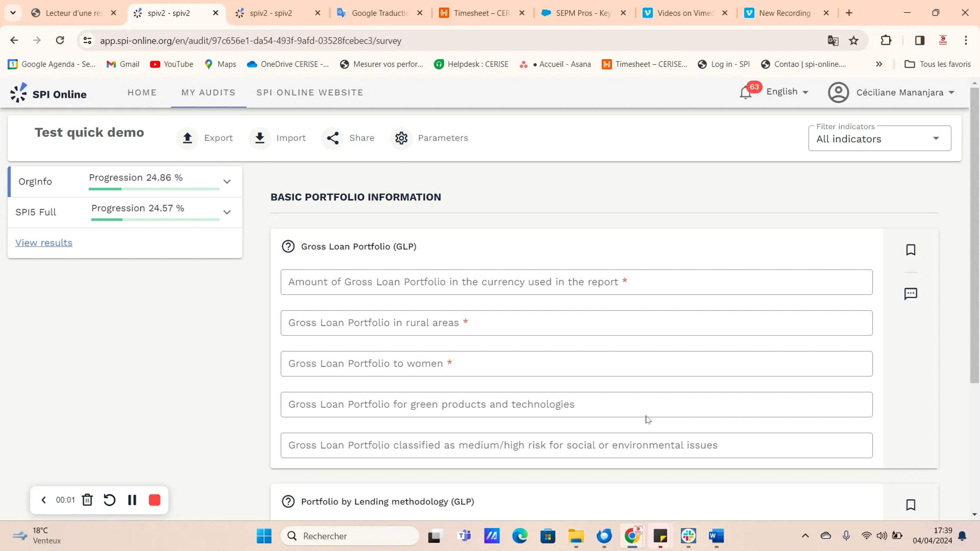Bookmark the Gross Loan Portfolio question
This screenshot has width=980, height=551.
tap(911, 250)
